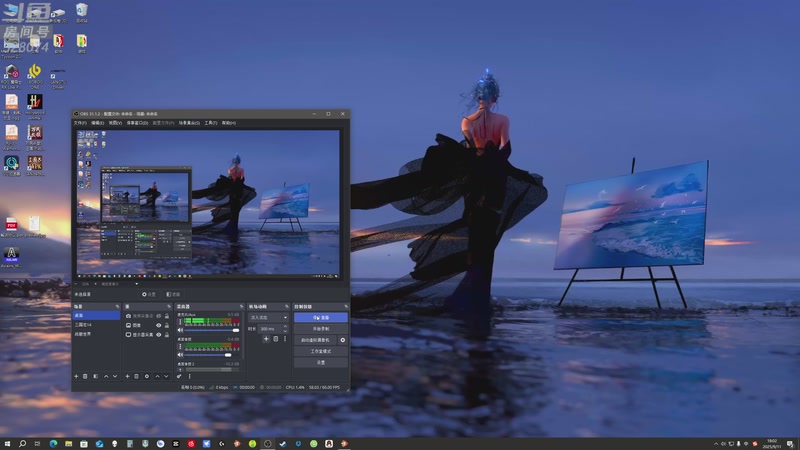Click the blue streaming button in Controls
The height and width of the screenshot is (450, 800).
320,317
